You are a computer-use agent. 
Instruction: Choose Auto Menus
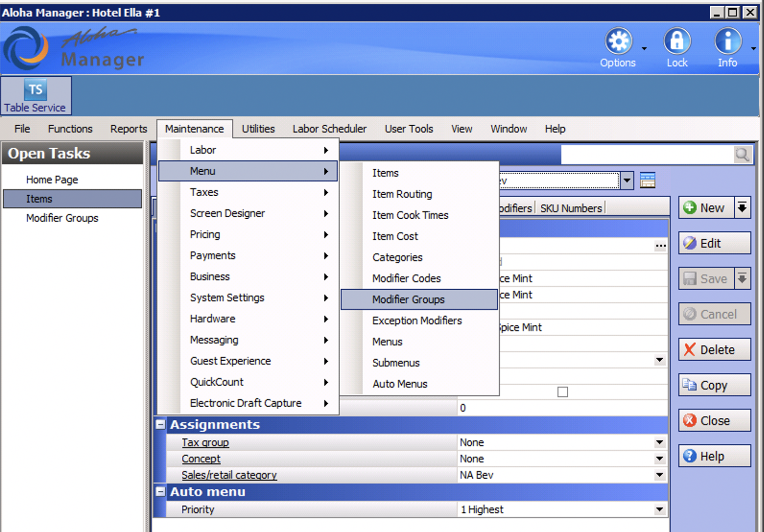click(x=419, y=384)
